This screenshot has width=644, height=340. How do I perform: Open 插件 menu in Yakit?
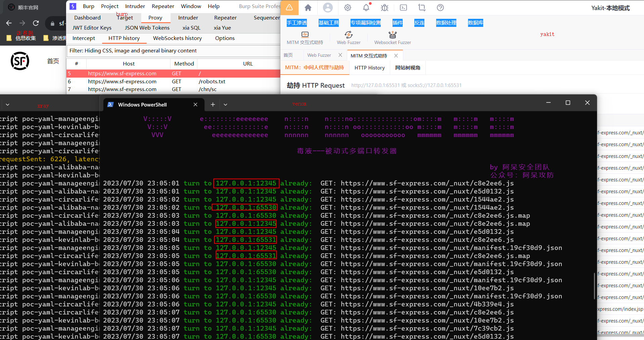(x=397, y=23)
